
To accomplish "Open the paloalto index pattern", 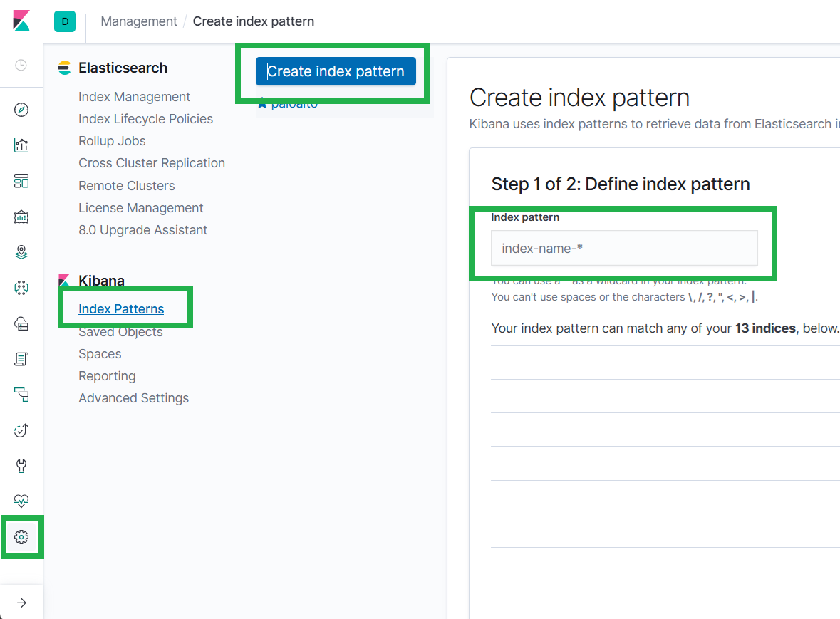I will pos(294,103).
